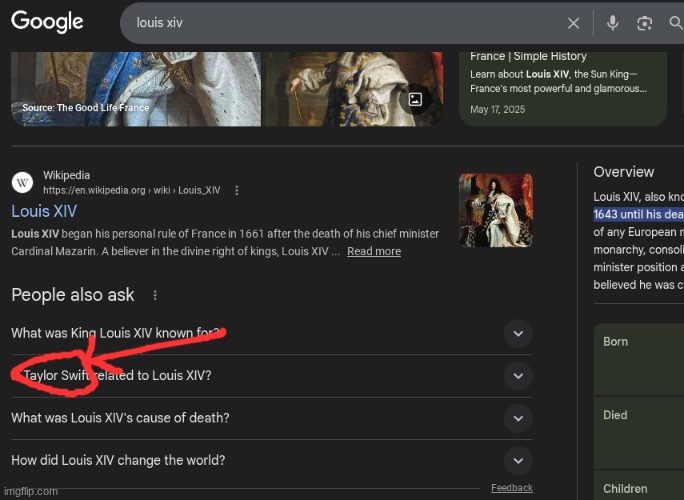The width and height of the screenshot is (684, 500).
Task: Click inside the search box with "louis xiv"
Action: click(x=340, y=23)
